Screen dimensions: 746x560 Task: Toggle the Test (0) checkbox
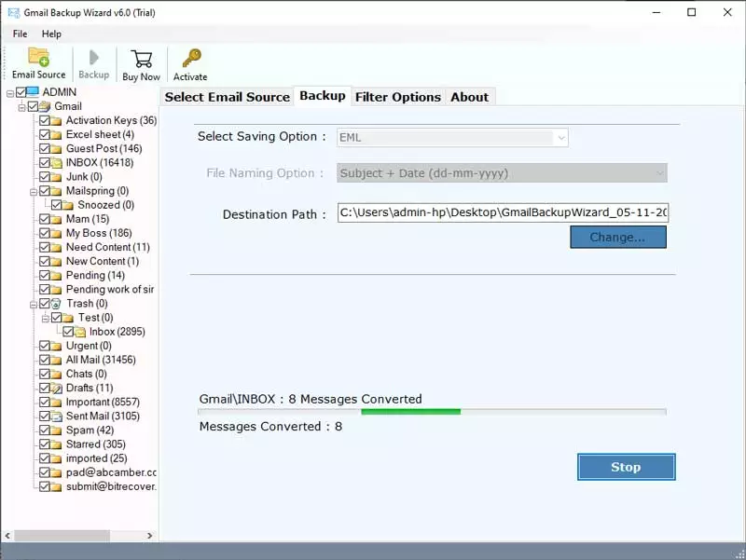[x=56, y=318]
